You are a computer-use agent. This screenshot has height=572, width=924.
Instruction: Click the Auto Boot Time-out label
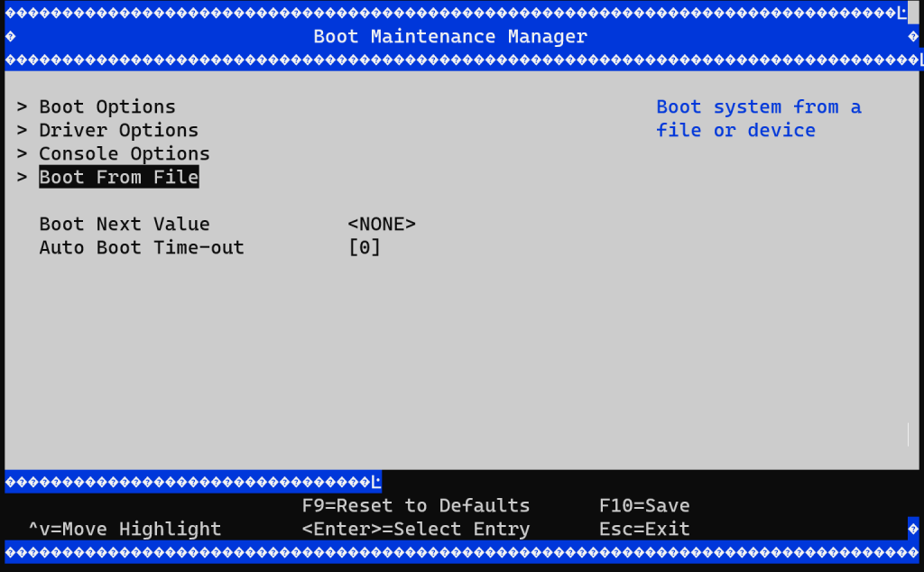coord(141,248)
